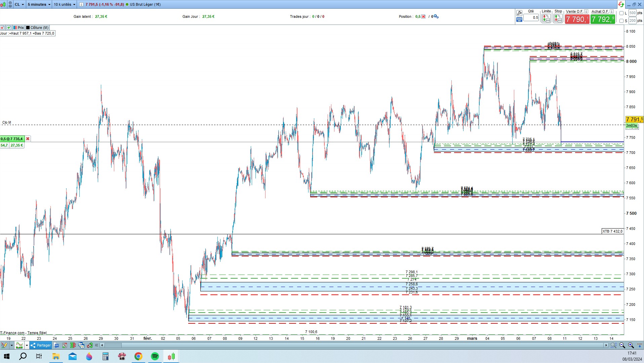The width and height of the screenshot is (644, 363).
Task: Open the drawing tools pencil icon
Action: pos(4,345)
